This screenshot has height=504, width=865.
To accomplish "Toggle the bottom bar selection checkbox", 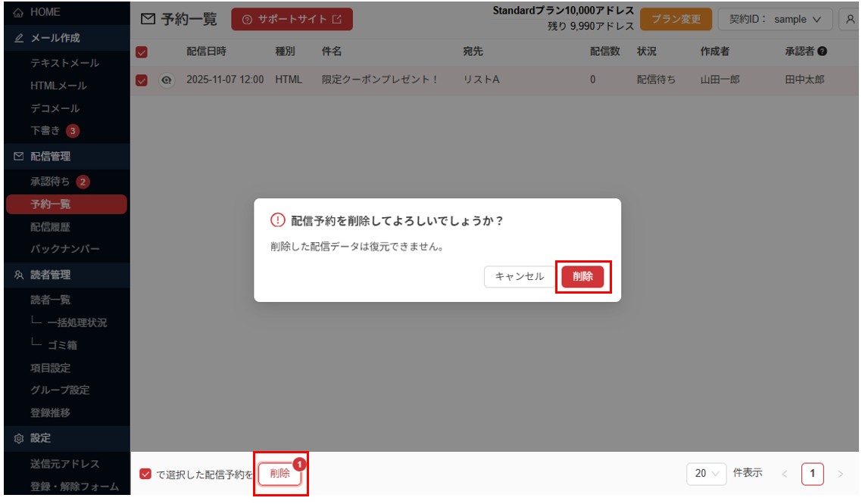I will coord(145,474).
